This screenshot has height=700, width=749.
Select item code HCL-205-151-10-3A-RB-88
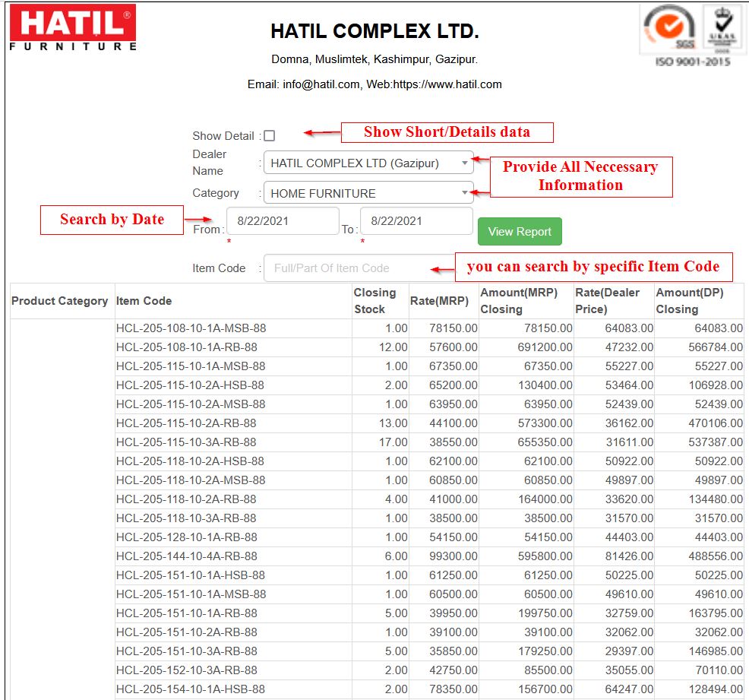point(186,651)
